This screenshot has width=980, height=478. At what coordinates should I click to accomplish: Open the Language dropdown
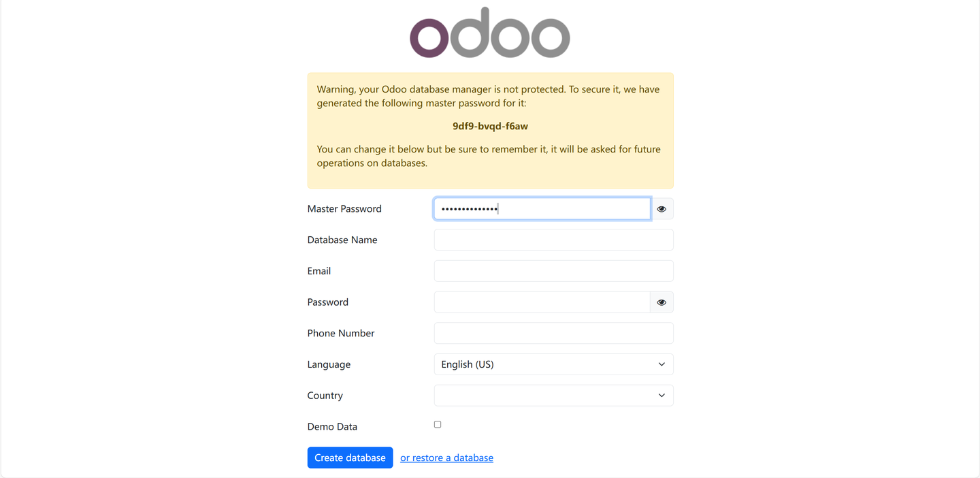click(x=553, y=364)
